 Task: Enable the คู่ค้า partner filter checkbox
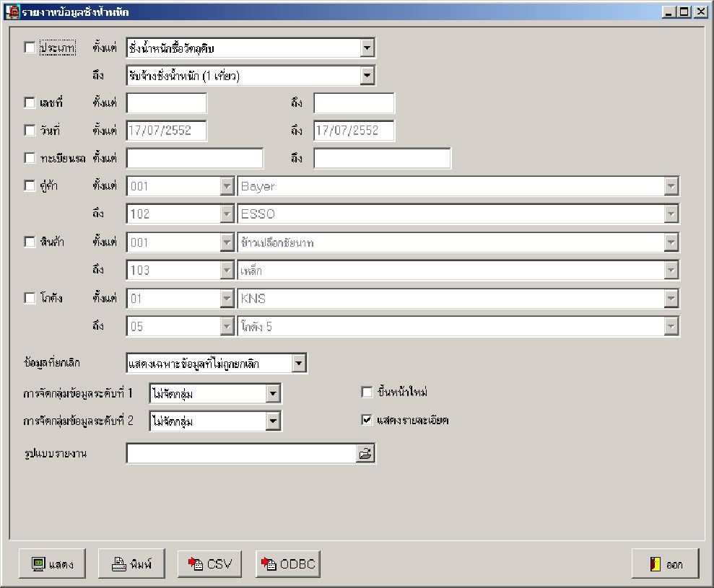30,185
